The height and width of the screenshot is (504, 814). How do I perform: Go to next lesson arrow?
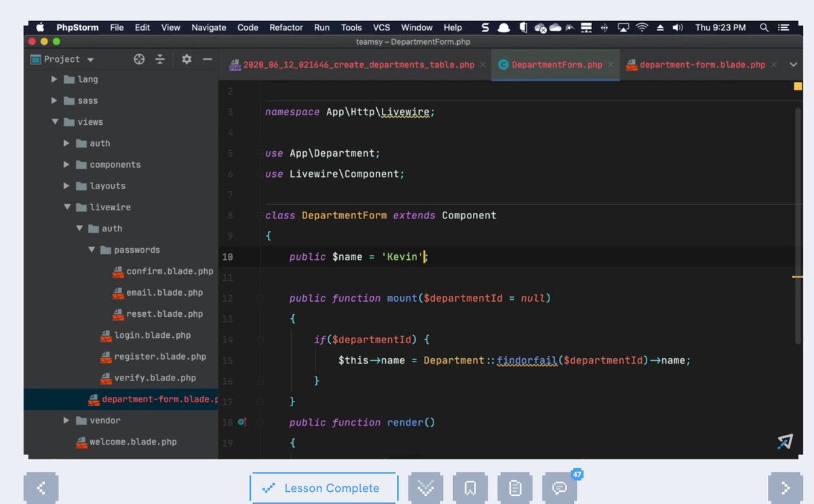(x=786, y=488)
